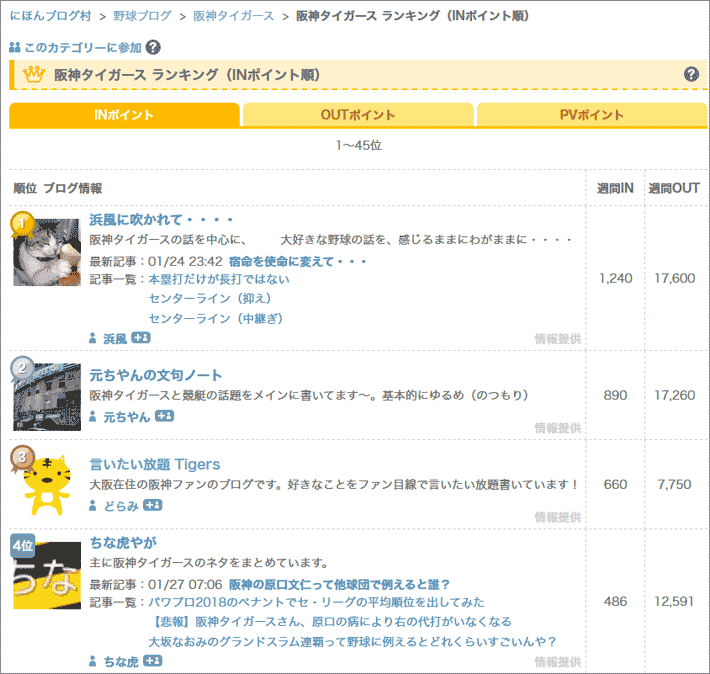Viewport: 710px width, 674px height.
Task: Click weekly IN value 486
Action: coord(615,602)
